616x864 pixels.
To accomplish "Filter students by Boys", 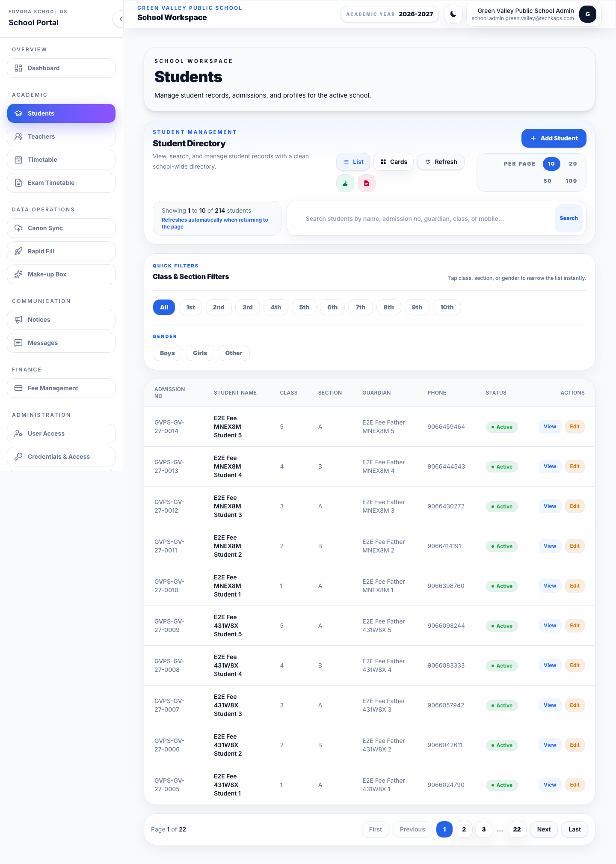I will 167,353.
